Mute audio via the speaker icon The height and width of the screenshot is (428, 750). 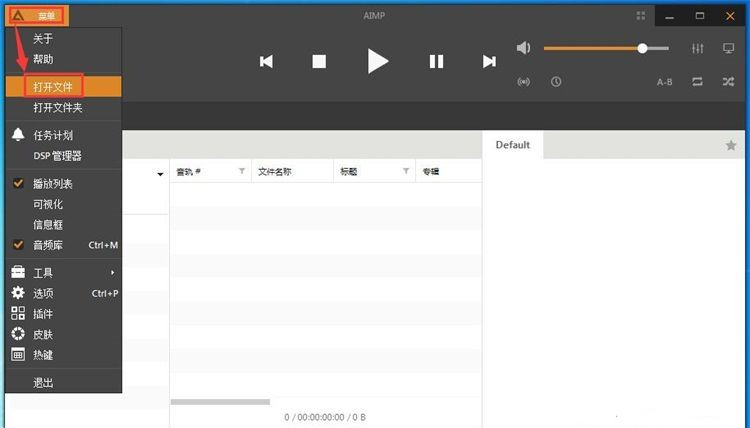523,48
